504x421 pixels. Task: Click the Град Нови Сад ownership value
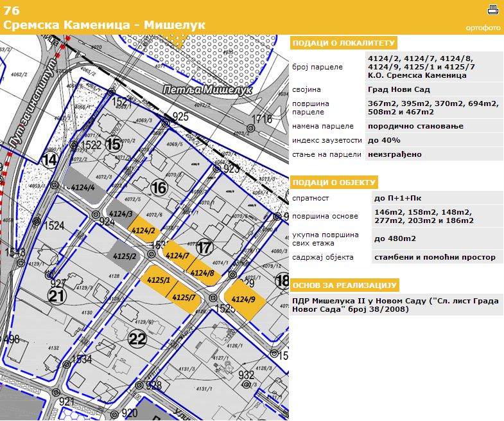click(x=399, y=89)
